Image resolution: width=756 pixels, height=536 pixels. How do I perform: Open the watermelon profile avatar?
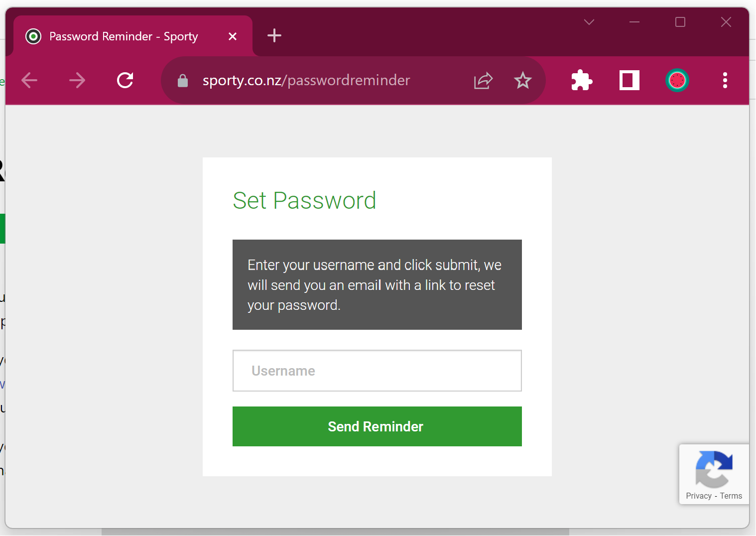click(677, 80)
